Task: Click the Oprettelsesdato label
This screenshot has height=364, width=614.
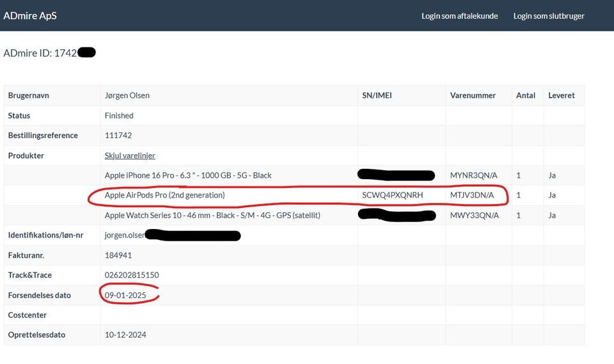Action: coord(36,335)
